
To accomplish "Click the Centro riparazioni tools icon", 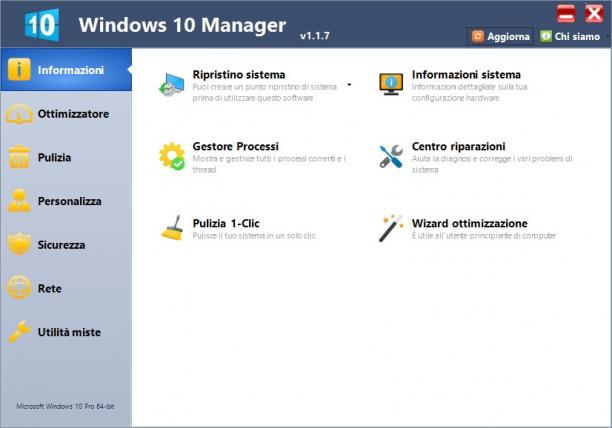I will coord(391,156).
